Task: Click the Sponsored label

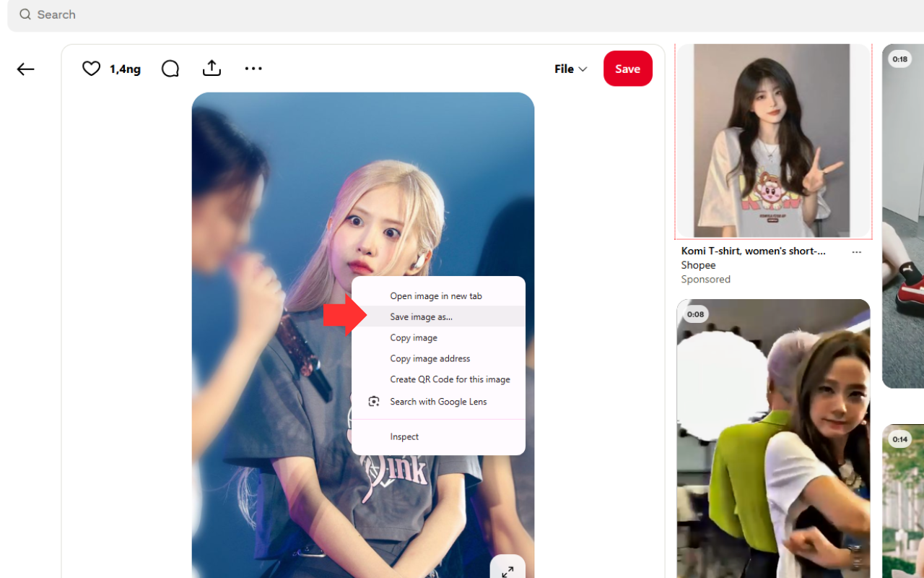Action: [705, 279]
